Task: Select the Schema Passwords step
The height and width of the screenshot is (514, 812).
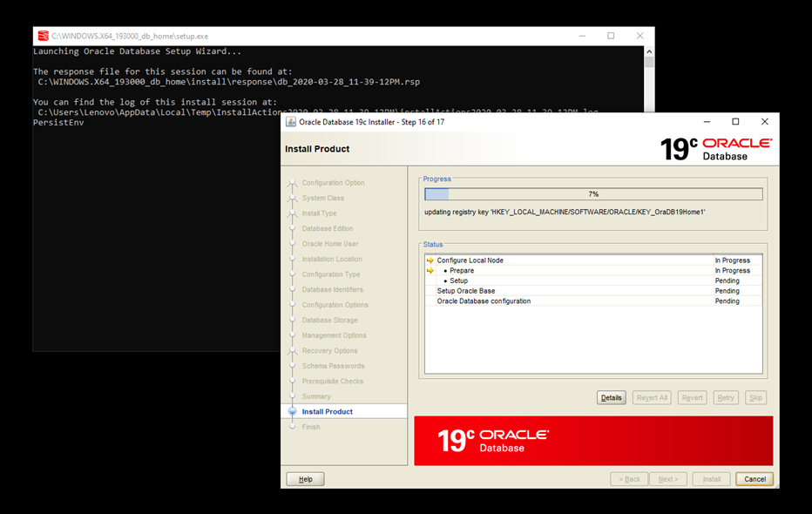Action: pyautogui.click(x=333, y=366)
